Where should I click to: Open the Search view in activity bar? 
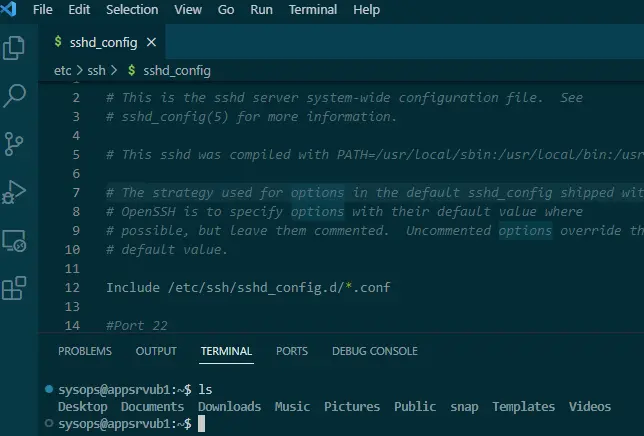14,96
